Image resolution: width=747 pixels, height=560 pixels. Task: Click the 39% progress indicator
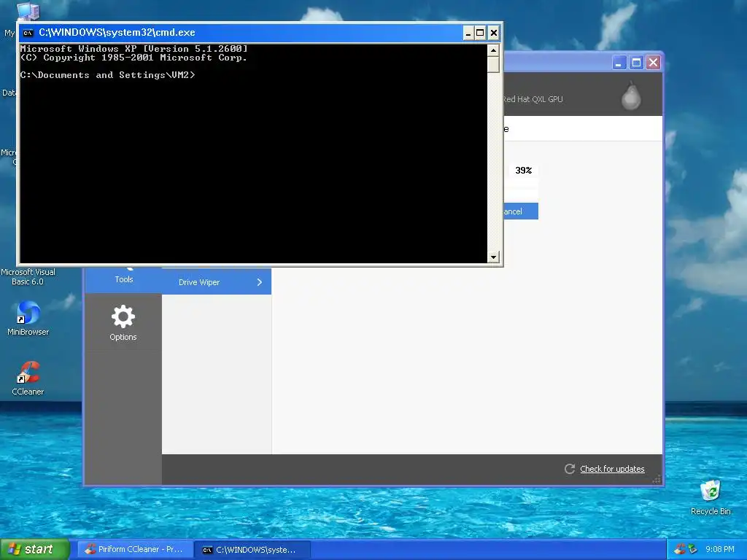[523, 171]
